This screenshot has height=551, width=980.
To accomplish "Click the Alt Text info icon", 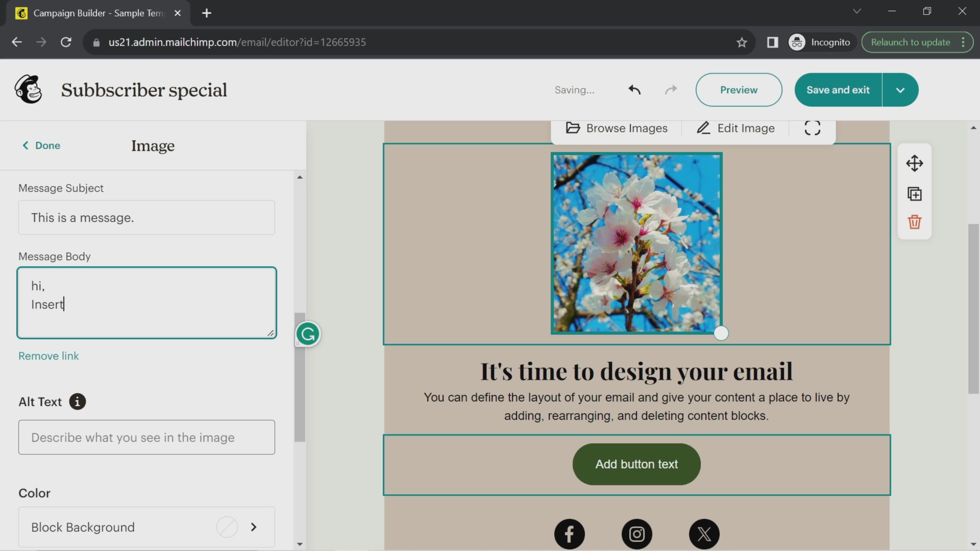I will pos(77,402).
